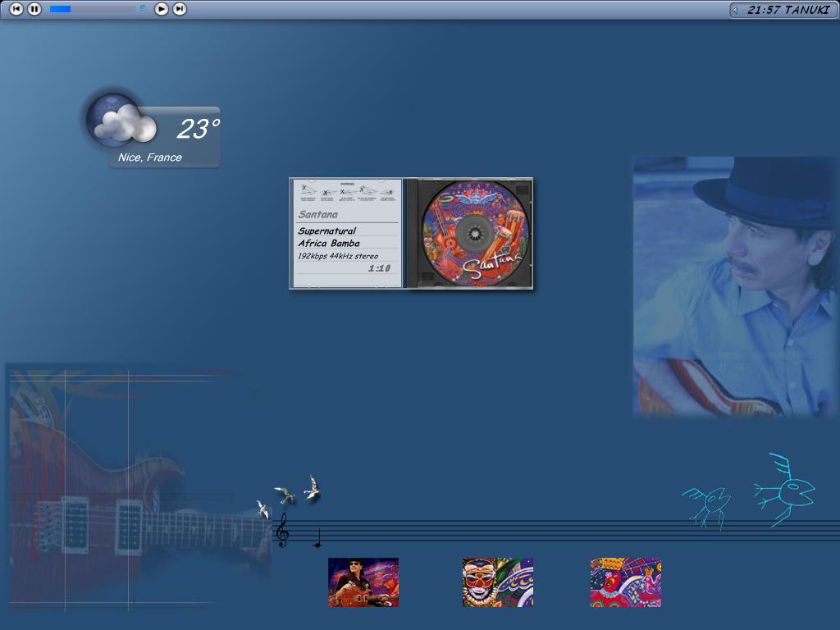This screenshot has width=840, height=630.
Task: Open the Santana guitarist thumbnail icon
Action: 363,582
